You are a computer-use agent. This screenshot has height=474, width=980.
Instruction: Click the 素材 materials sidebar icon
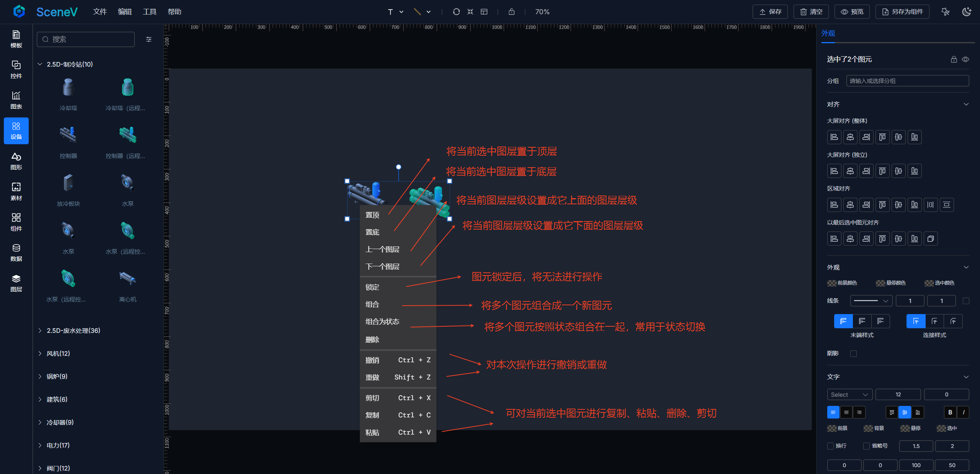pos(16,191)
